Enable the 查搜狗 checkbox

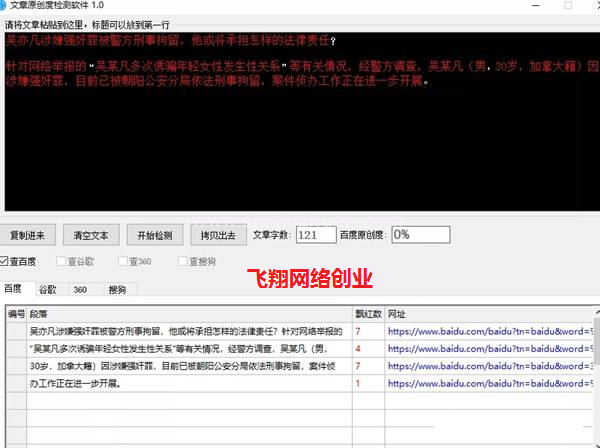(183, 262)
